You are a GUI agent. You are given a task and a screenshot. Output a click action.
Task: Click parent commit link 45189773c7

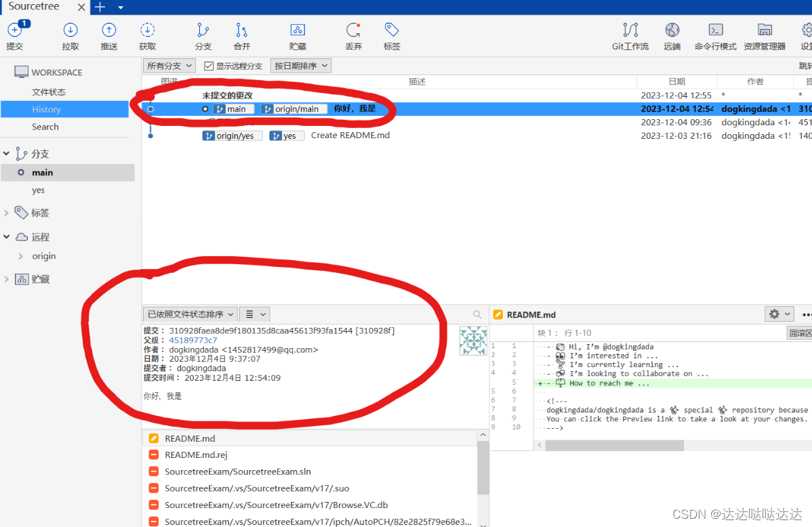tap(193, 340)
